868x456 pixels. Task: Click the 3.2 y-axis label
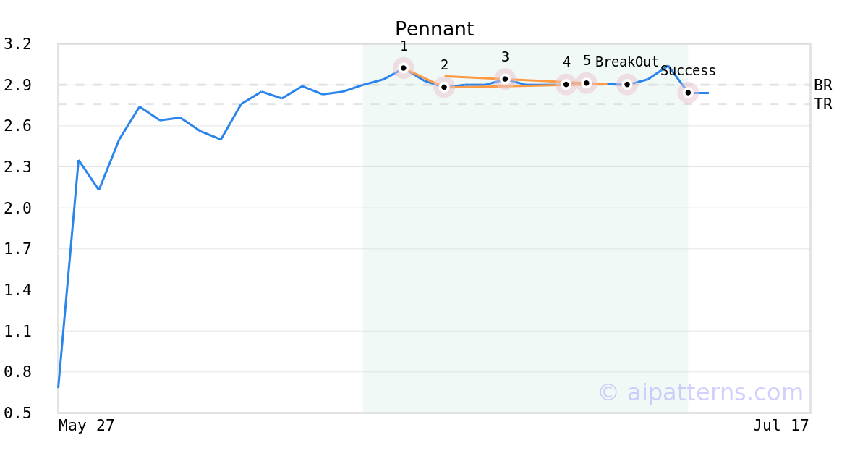(x=17, y=44)
